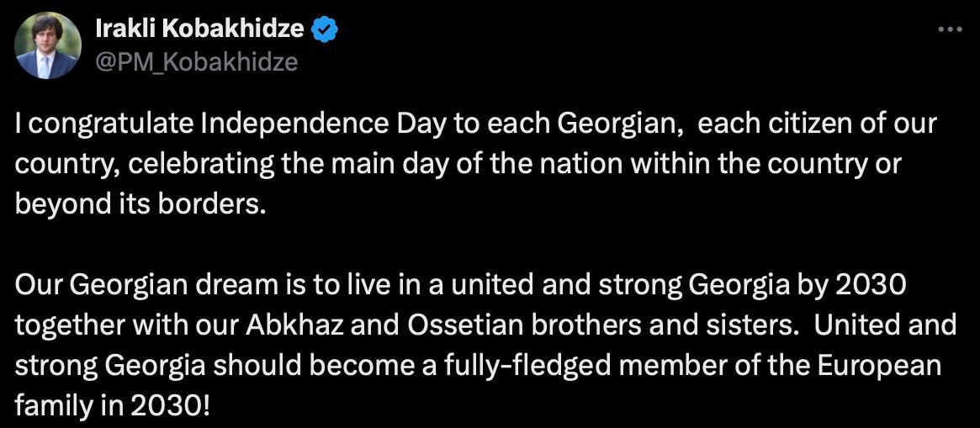Open the @PM_Kobakhidze handle link
This screenshot has height=428, width=980.
tap(198, 62)
